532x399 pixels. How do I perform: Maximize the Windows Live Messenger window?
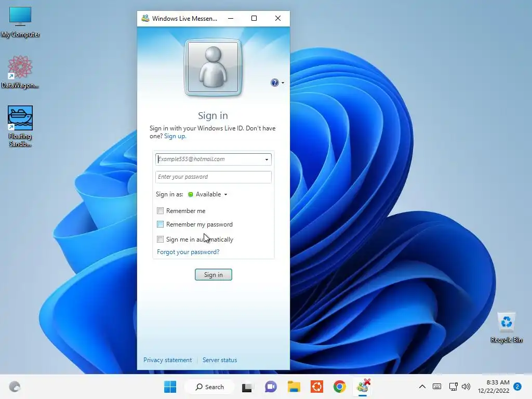(x=254, y=18)
